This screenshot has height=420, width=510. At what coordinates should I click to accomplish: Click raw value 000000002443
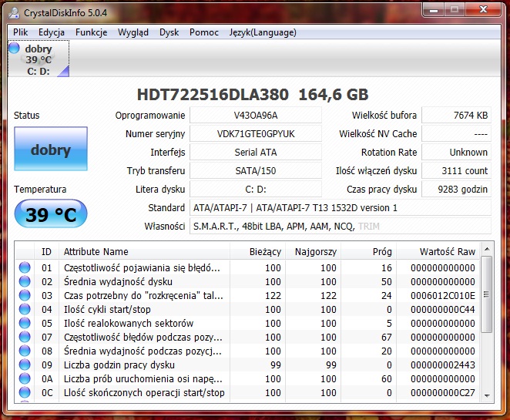[443, 365]
